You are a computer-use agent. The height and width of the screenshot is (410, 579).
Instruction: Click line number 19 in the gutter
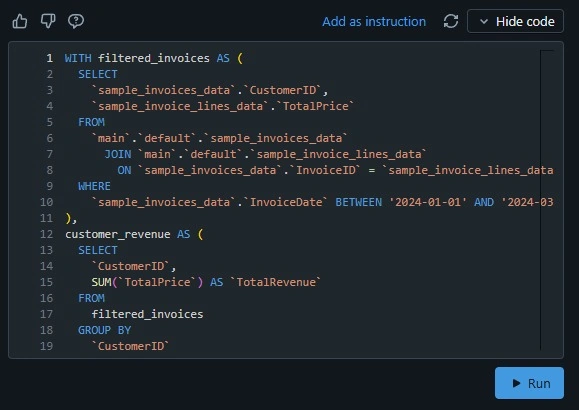coord(47,346)
